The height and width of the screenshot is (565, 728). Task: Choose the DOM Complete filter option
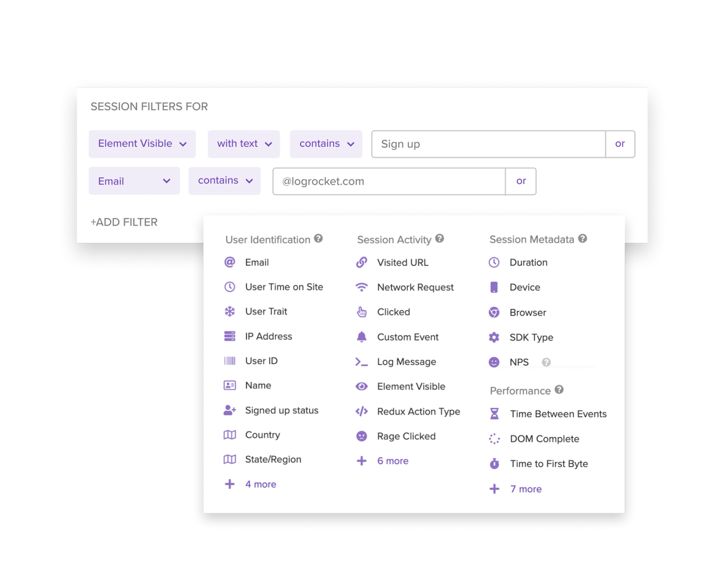pos(544,439)
